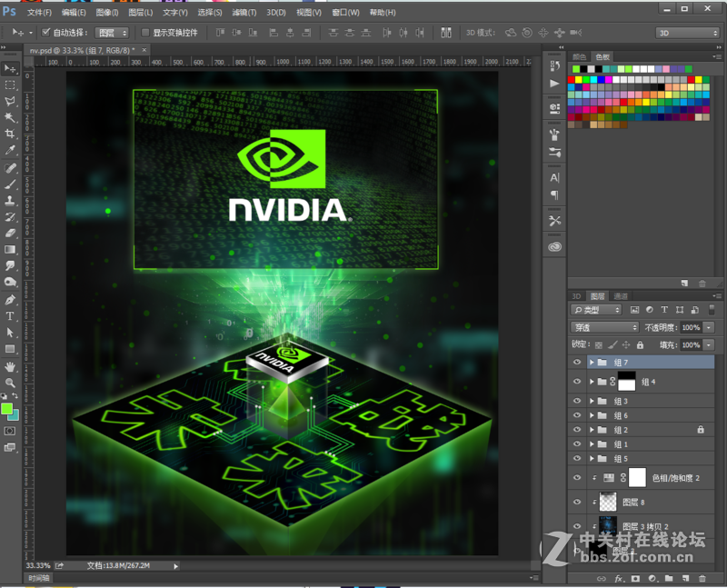Select the Horizontal Type tool

click(11, 316)
